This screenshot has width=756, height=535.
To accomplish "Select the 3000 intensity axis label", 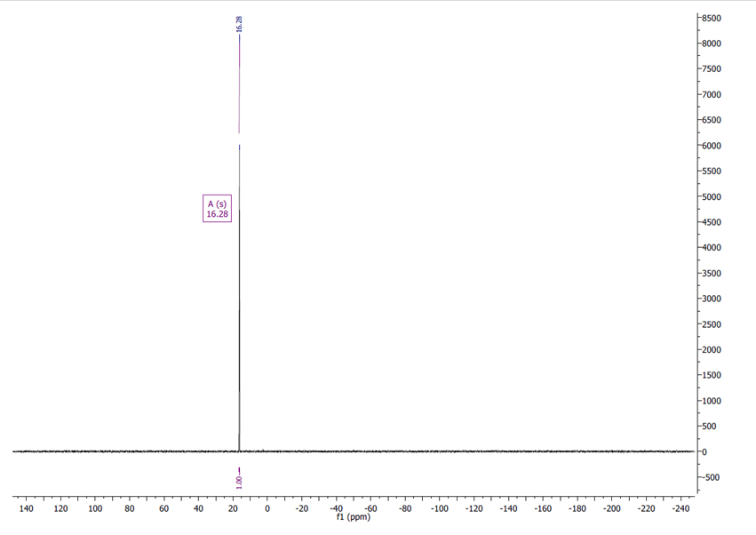I will pyautogui.click(x=712, y=299).
